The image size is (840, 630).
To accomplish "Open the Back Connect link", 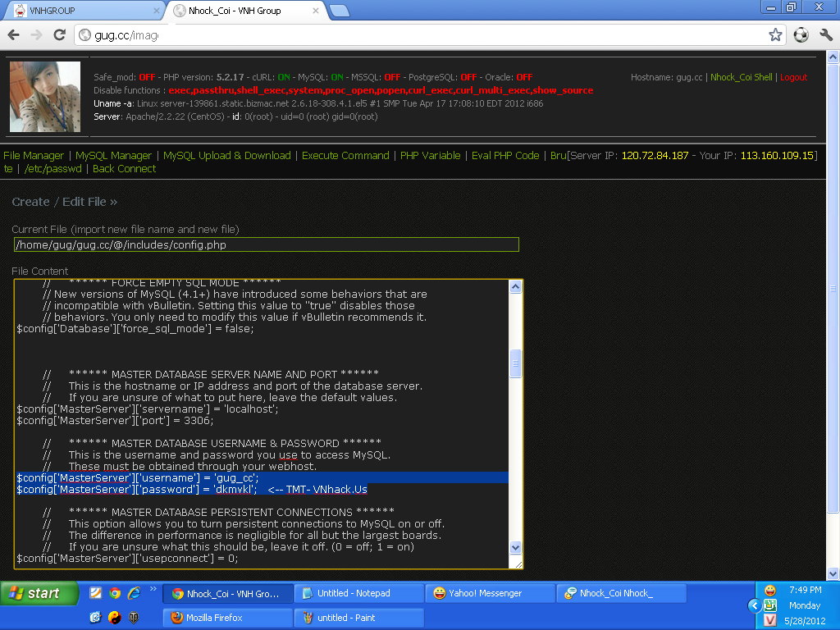I will 125,169.
